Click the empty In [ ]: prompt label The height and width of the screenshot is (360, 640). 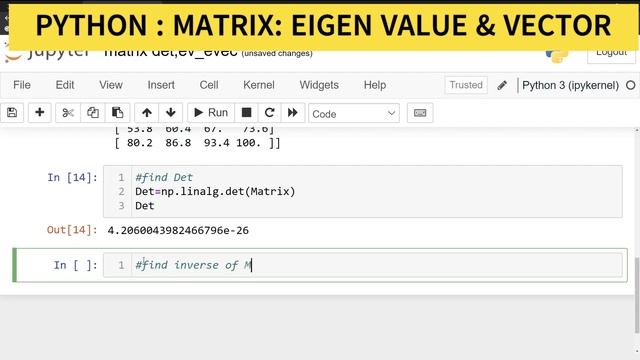[x=76, y=265]
